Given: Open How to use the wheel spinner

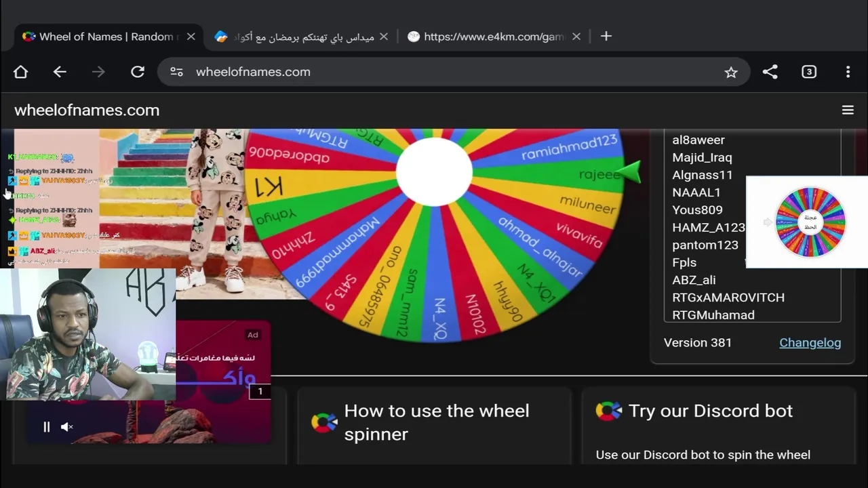Looking at the screenshot, I should pyautogui.click(x=436, y=422).
